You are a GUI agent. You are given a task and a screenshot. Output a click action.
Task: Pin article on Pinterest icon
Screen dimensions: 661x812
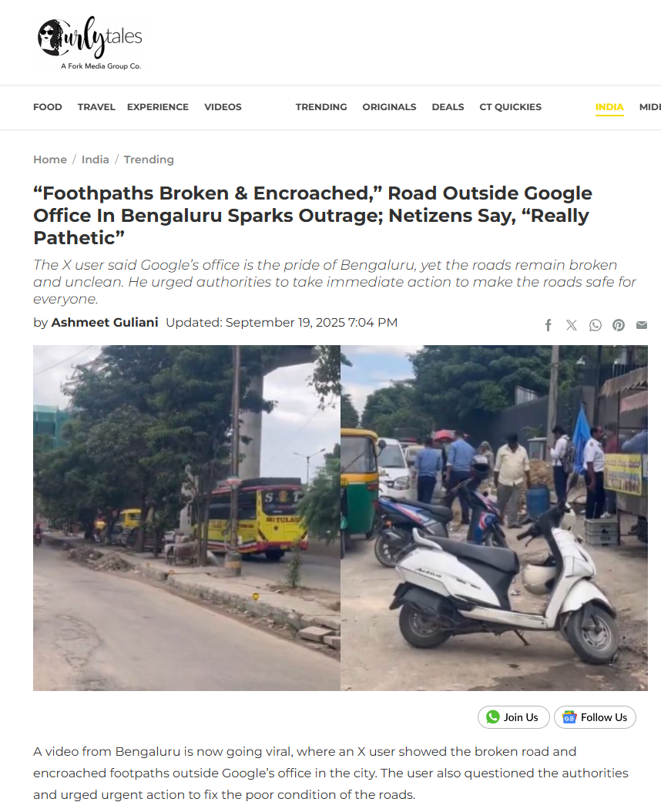tap(619, 325)
